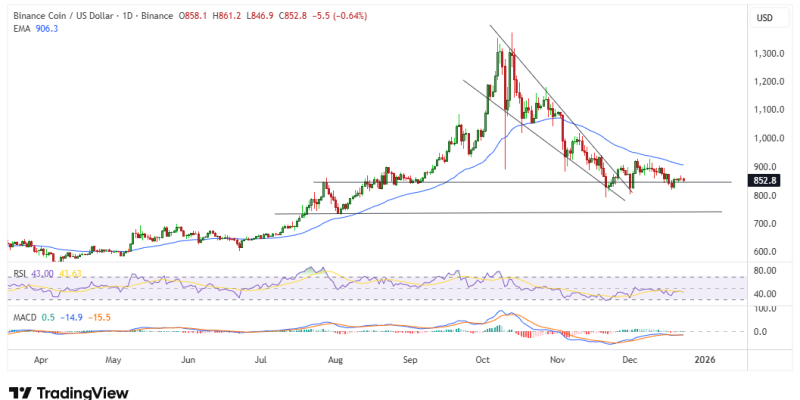Open the USD currency selector
The height and width of the screenshot is (400, 800).
coord(765,18)
